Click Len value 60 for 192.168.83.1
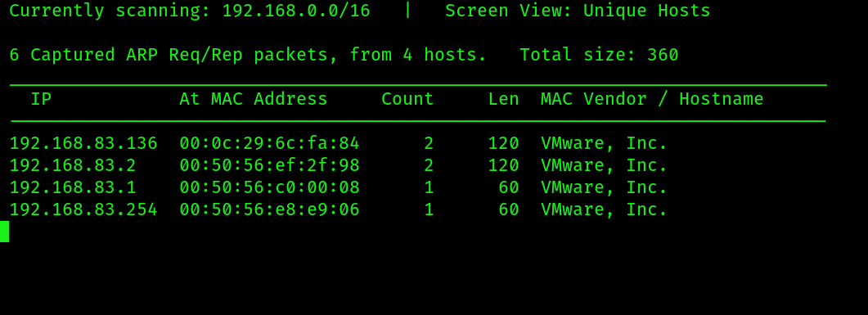Screen dimensions: 868x315 (x=509, y=187)
